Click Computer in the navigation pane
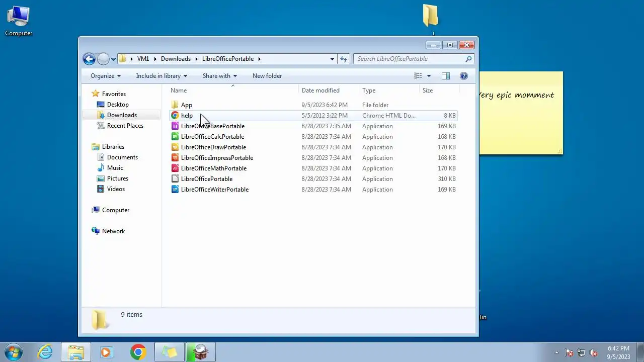 (x=116, y=210)
